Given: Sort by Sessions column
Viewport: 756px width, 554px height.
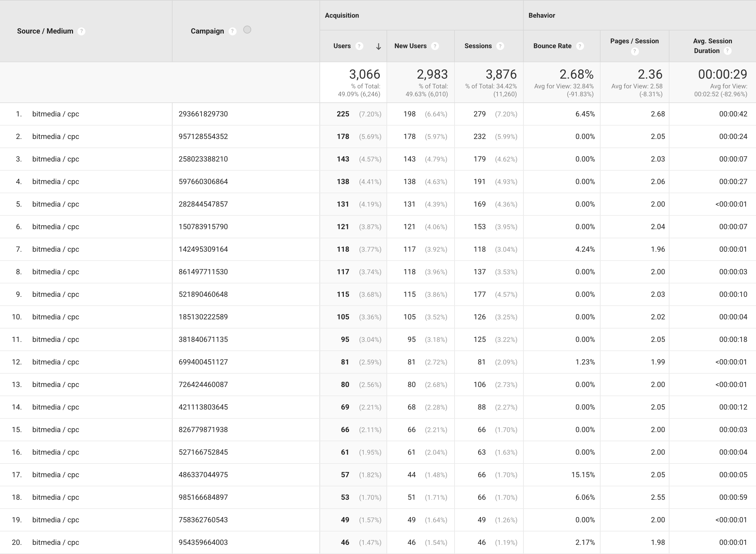Looking at the screenshot, I should point(478,46).
